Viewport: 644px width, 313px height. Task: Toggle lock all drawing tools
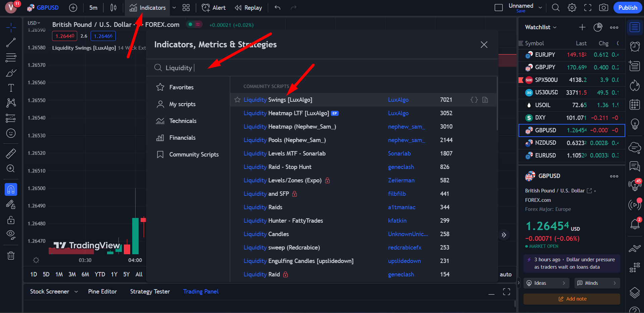pos(11,220)
